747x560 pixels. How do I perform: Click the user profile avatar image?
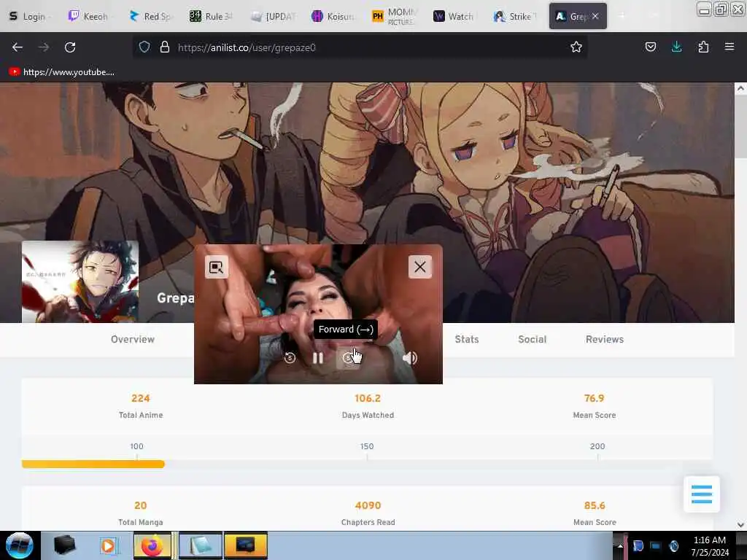(x=80, y=281)
